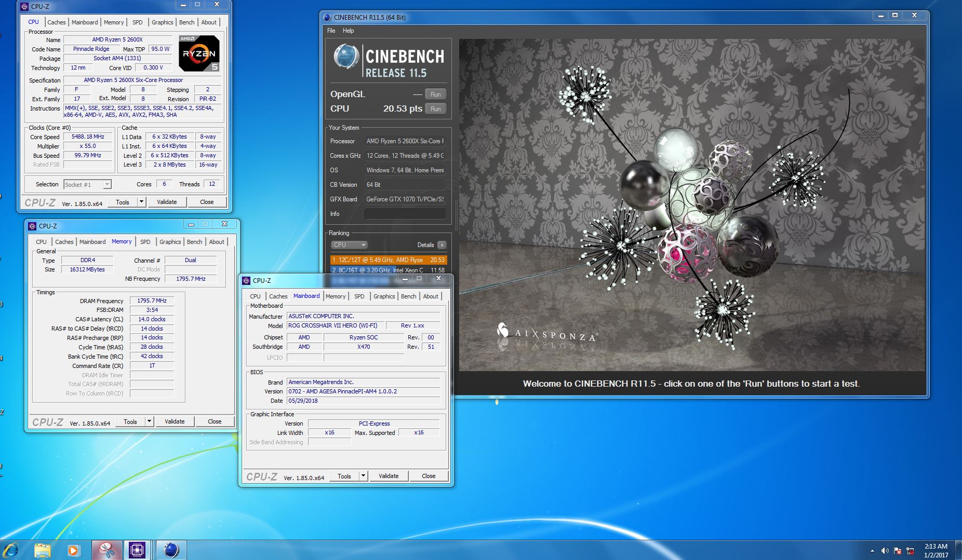The width and height of the screenshot is (962, 560).
Task: Click Cinebench title bar application icon
Action: click(x=327, y=17)
